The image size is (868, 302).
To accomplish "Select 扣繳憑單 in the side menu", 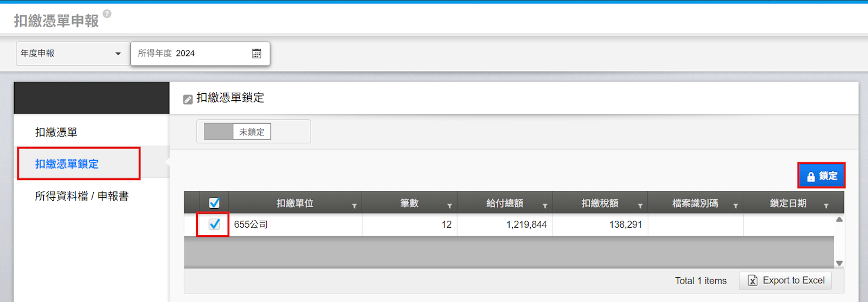I will pos(56,132).
